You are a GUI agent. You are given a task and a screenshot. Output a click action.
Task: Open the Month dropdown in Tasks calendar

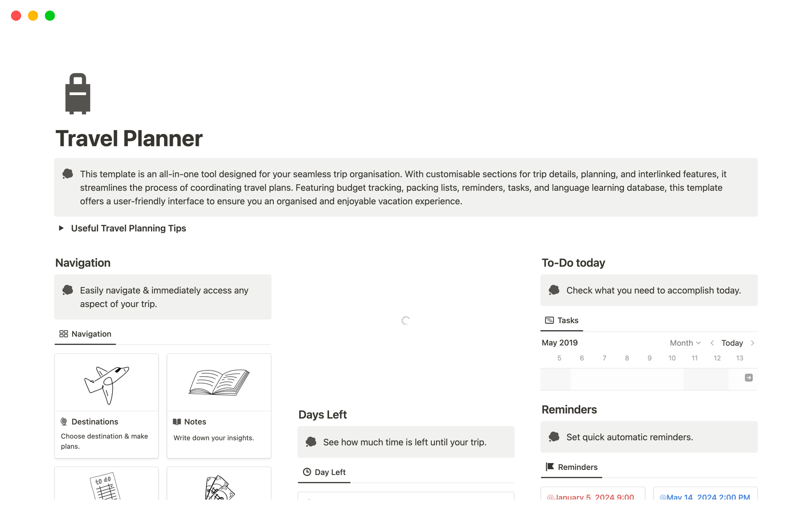pos(685,342)
